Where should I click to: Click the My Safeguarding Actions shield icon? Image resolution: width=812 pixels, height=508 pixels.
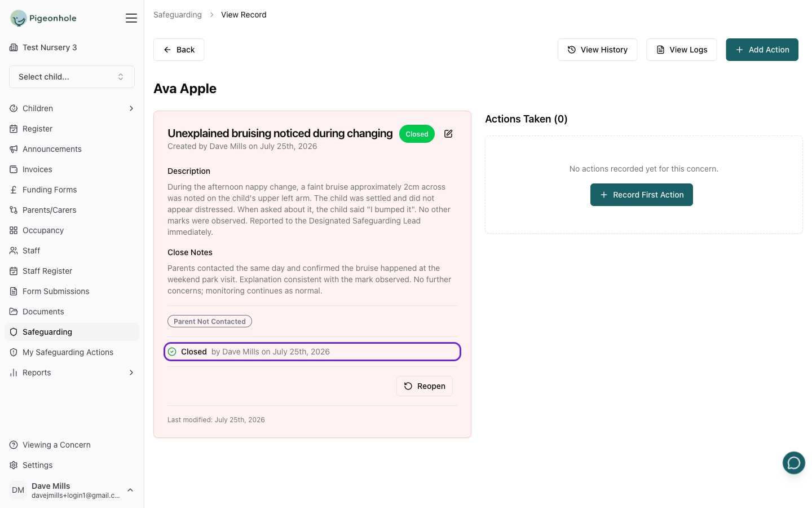14,352
